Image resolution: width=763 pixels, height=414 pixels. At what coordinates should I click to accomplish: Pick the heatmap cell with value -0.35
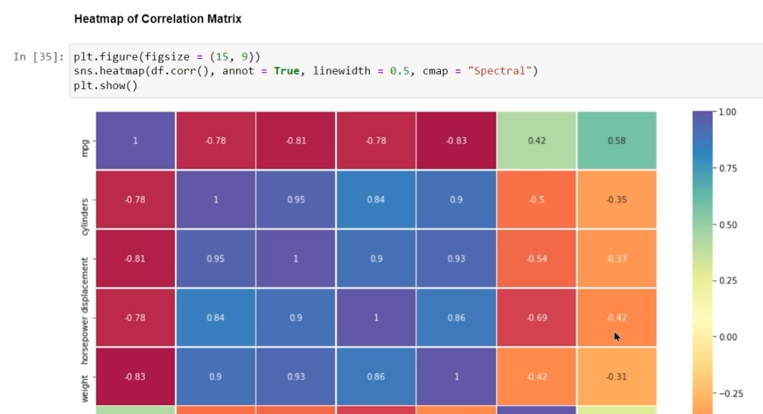pyautogui.click(x=616, y=200)
